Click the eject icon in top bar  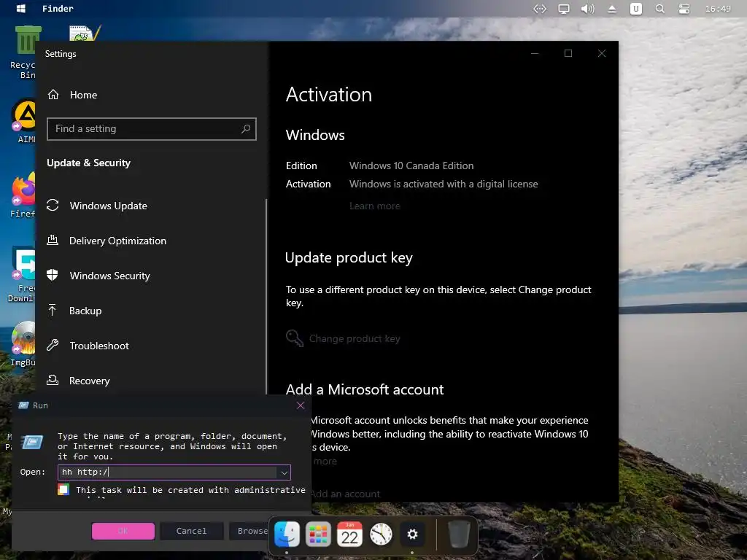[x=612, y=9]
